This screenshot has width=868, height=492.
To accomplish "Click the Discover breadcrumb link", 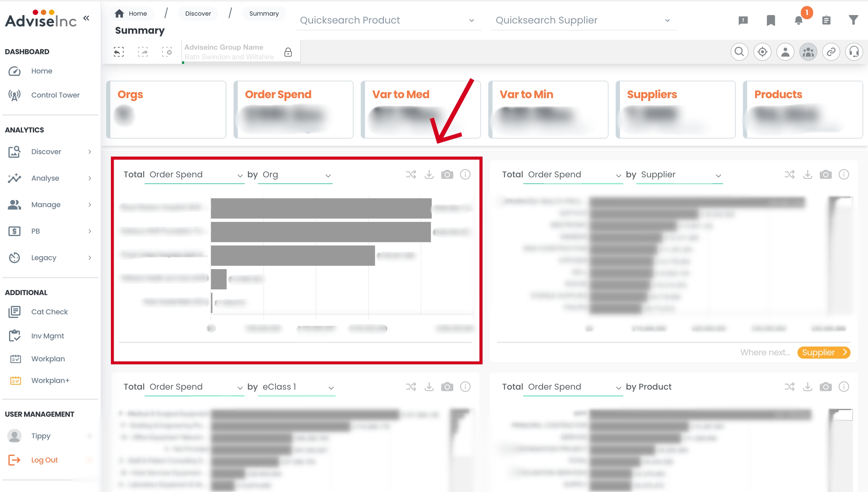I will (x=198, y=14).
